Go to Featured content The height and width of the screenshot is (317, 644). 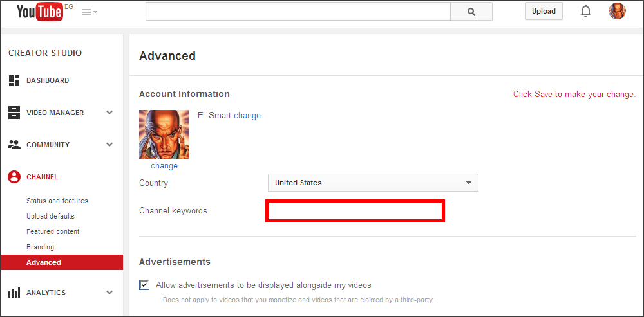53,231
